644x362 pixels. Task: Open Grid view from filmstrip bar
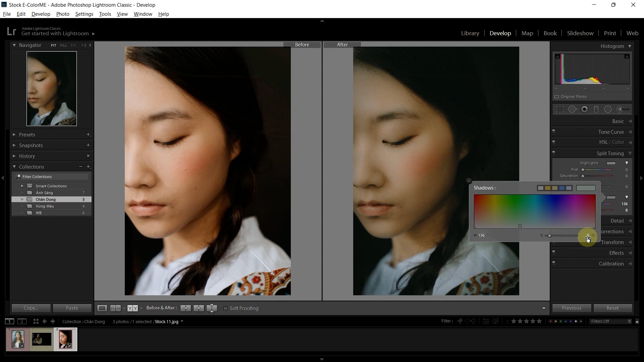click(36, 321)
